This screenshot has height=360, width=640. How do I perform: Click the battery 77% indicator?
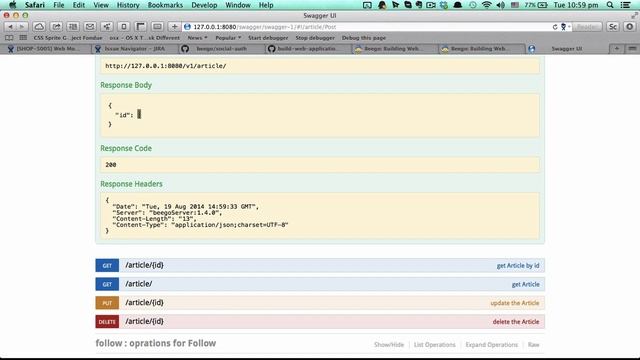point(536,5)
